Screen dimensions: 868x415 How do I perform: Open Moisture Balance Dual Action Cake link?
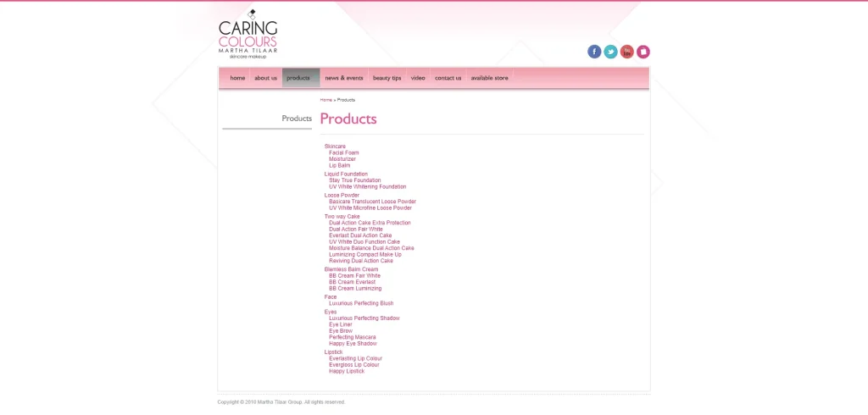pos(371,248)
